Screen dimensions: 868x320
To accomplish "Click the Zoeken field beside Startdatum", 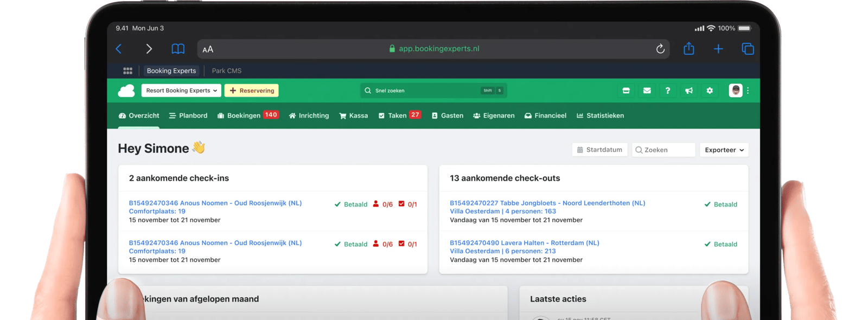I will 663,150.
